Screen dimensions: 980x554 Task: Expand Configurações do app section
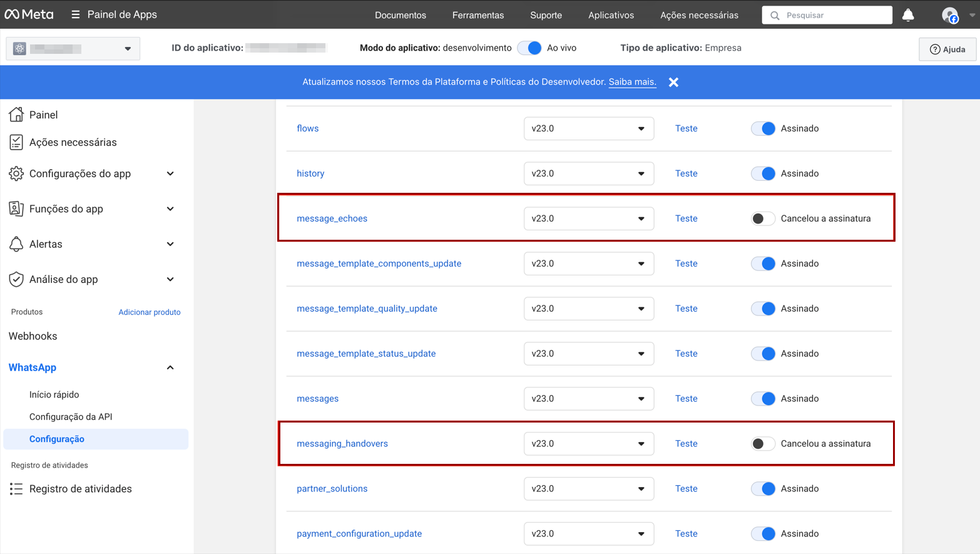click(x=170, y=174)
